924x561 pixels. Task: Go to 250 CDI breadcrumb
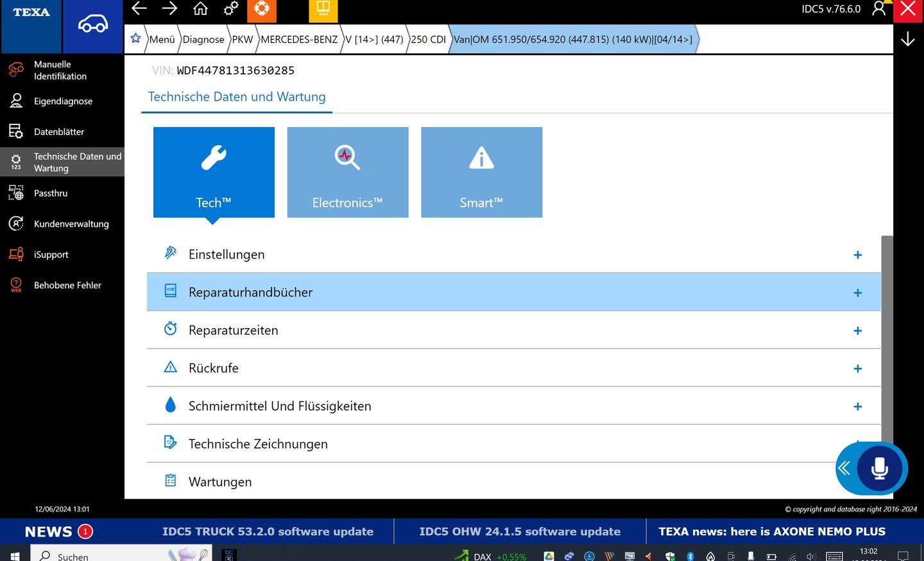point(428,39)
